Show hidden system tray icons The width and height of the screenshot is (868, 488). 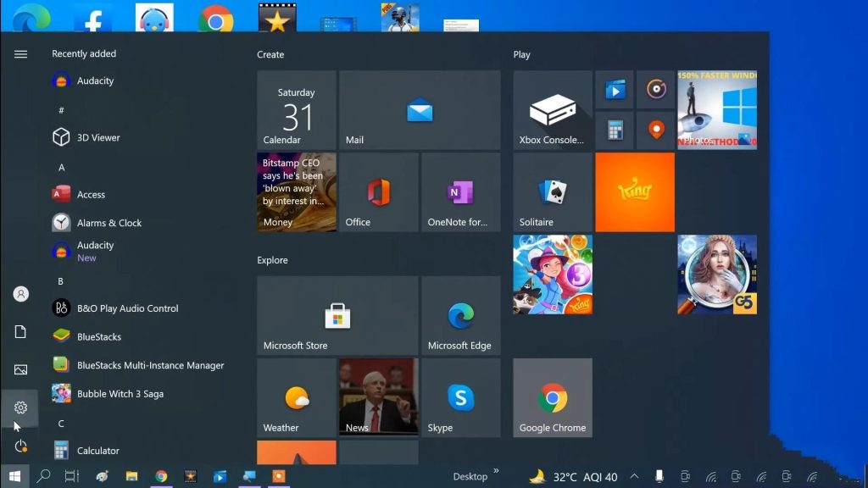pyautogui.click(x=634, y=476)
